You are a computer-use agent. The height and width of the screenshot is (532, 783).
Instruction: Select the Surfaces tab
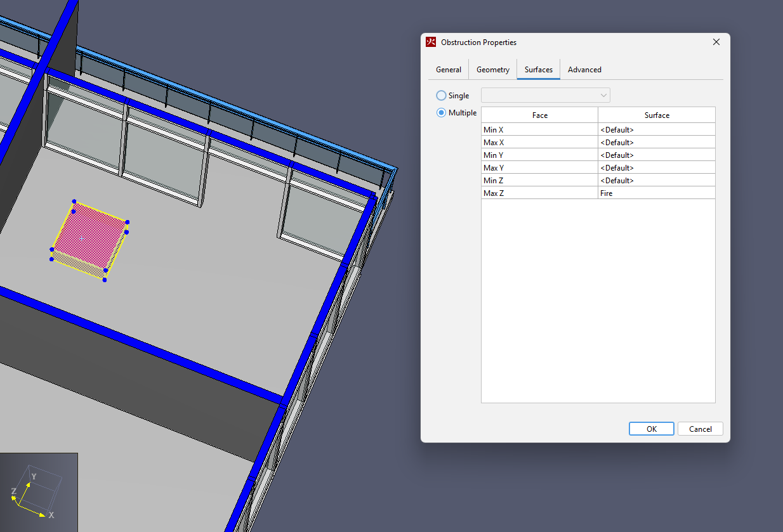click(x=538, y=70)
